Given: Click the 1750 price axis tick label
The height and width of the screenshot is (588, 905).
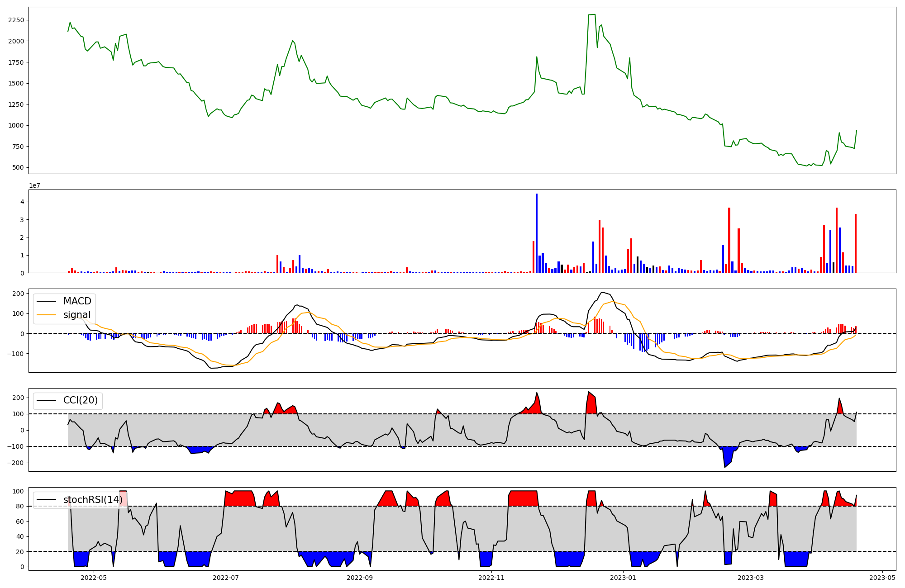Looking at the screenshot, I should tap(16, 62).
